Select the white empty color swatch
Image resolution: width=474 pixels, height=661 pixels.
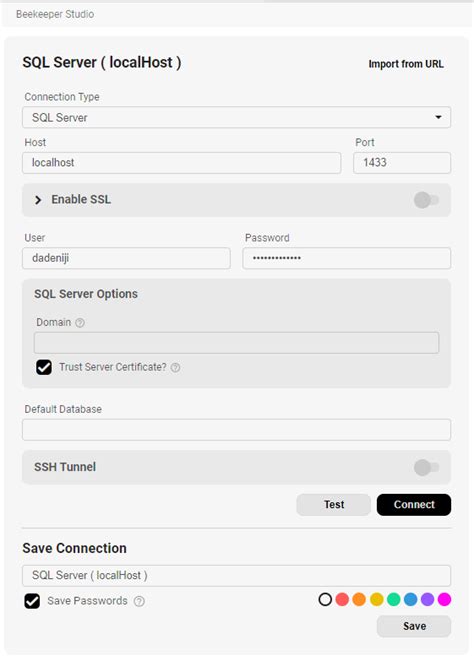[x=325, y=599]
